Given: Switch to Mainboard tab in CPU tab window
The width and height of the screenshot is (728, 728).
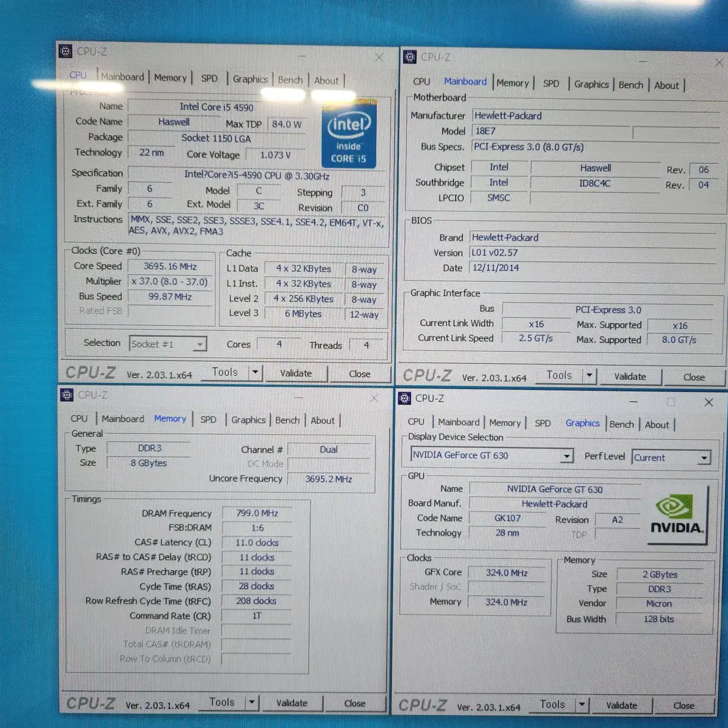Looking at the screenshot, I should (x=123, y=77).
